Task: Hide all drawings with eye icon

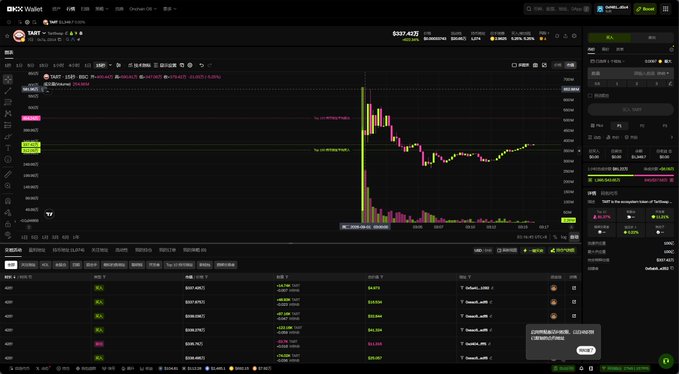Action: tap(8, 234)
